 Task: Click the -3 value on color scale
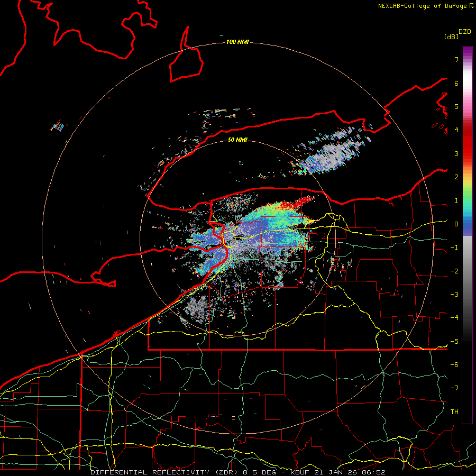[454, 295]
